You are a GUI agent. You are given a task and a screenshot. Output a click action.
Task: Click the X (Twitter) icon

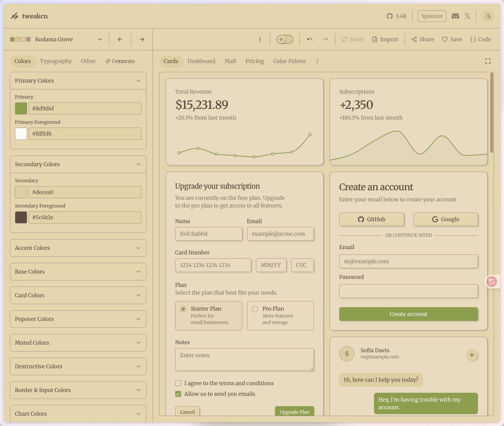(468, 16)
